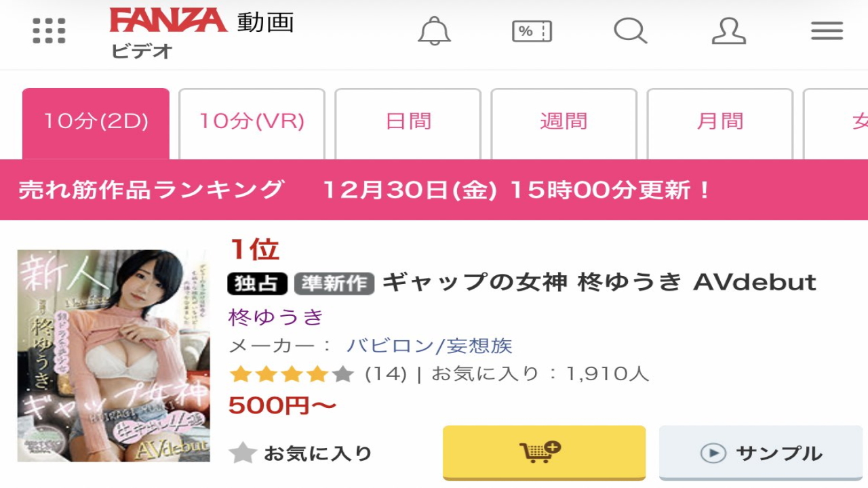Open the percent coupon ticket icon

pyautogui.click(x=532, y=31)
